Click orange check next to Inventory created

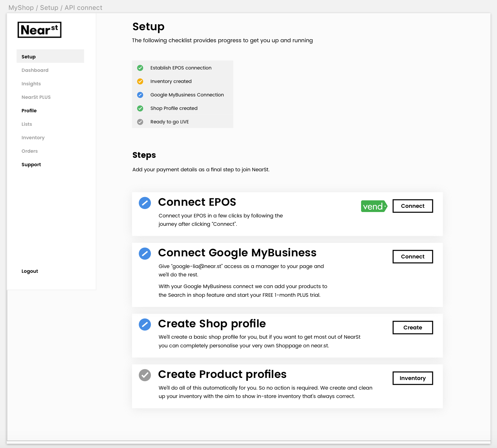pos(140,81)
